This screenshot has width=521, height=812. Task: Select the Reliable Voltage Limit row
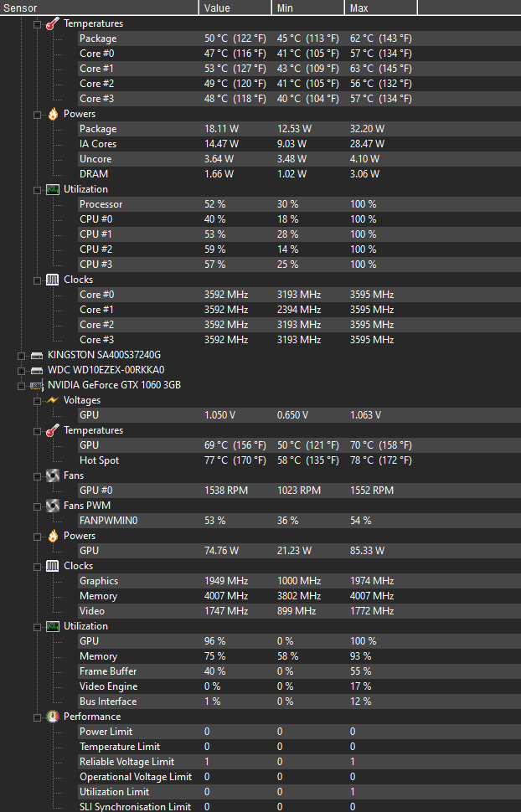(126, 762)
